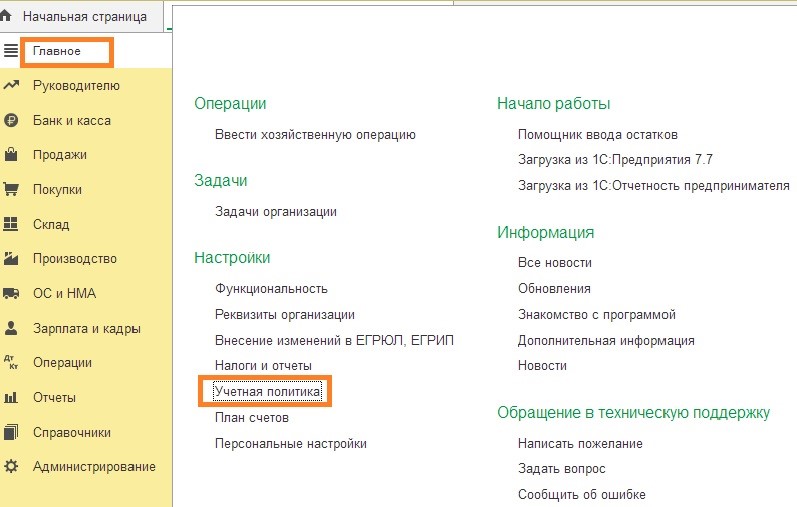Select the Главное section
The height and width of the screenshot is (507, 797).
57,51
